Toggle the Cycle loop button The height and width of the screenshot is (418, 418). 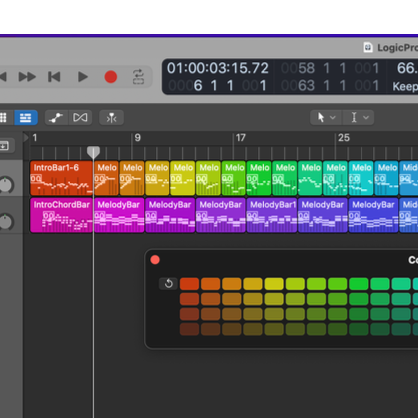[138, 77]
